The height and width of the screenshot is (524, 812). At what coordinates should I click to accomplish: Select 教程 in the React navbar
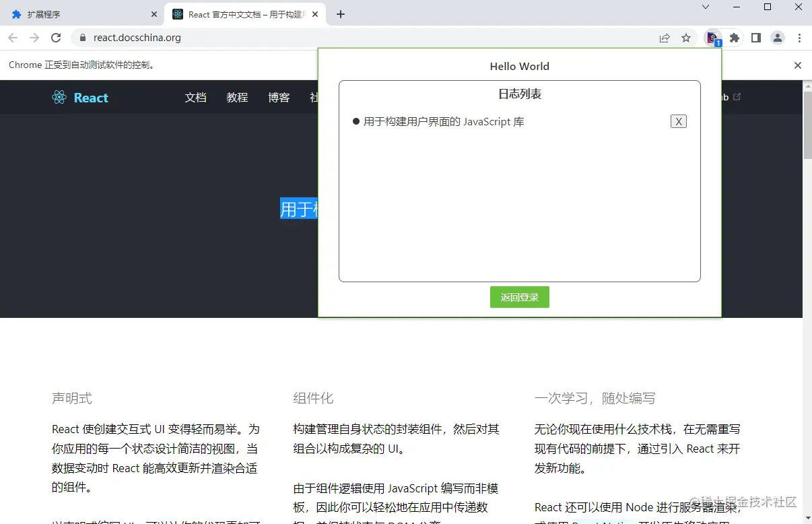(x=237, y=97)
